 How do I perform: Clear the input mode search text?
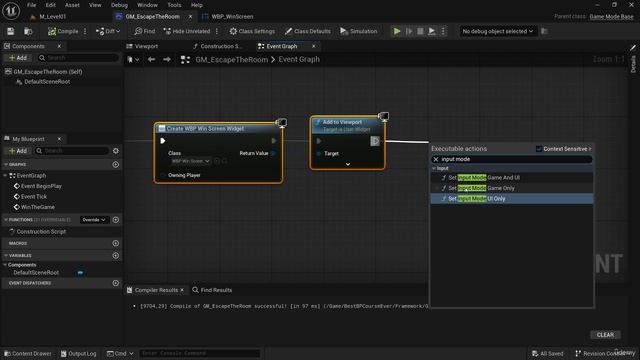[436, 160]
